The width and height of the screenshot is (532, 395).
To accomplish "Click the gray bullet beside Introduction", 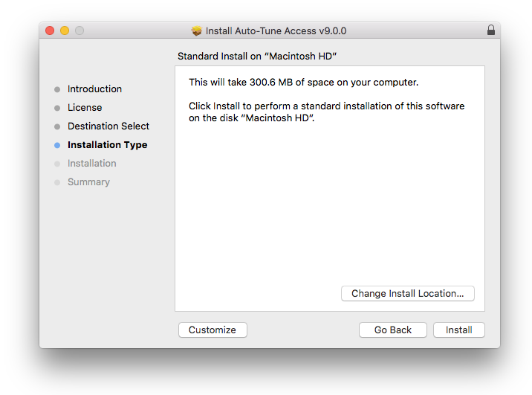I will coord(57,89).
